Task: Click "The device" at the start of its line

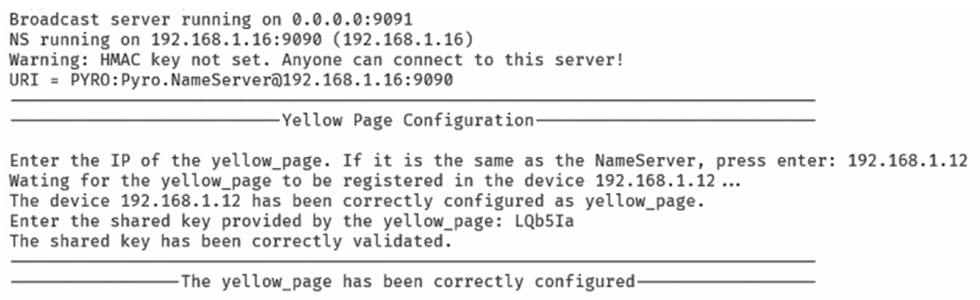Action: (60, 201)
